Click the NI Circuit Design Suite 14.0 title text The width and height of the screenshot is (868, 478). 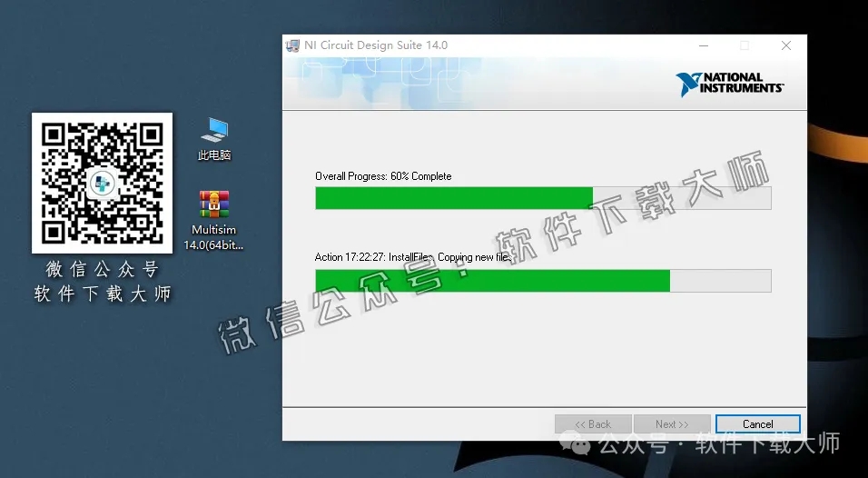pos(376,45)
